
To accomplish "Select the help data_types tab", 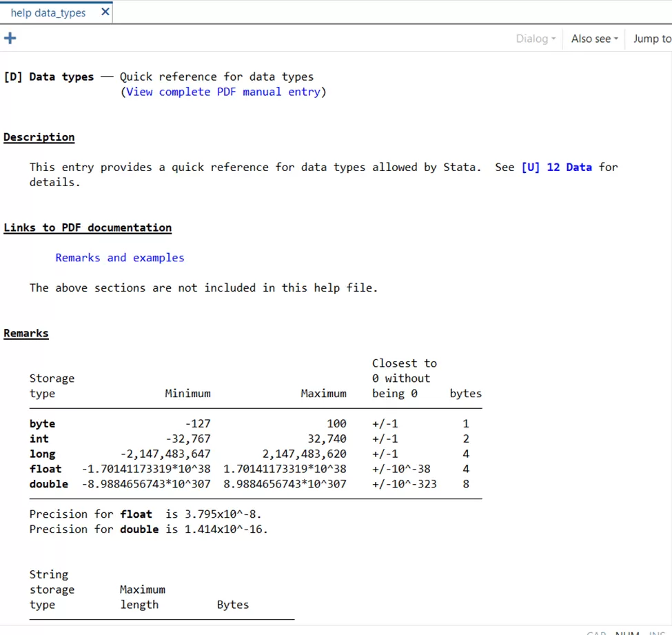I will pos(48,13).
